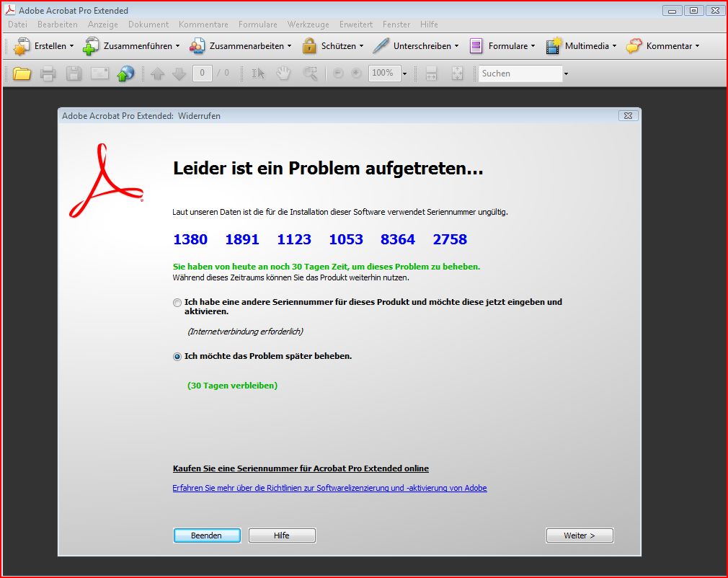Click the Beenden button

(x=207, y=535)
